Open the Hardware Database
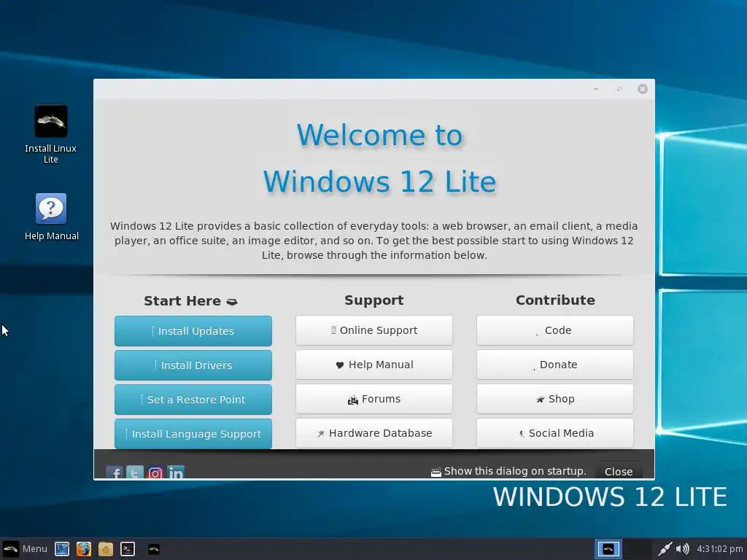747x560 pixels. point(374,433)
